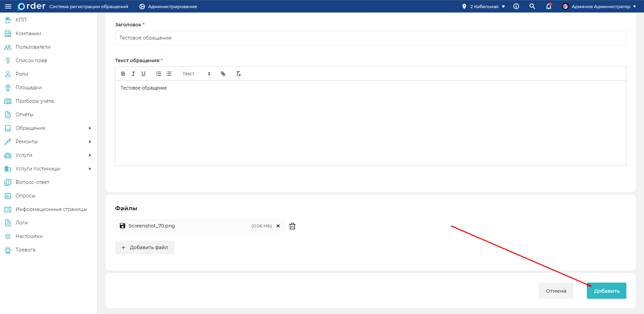The image size is (644, 314).
Task: Delete the attached file with trash icon
Action: [292, 226]
